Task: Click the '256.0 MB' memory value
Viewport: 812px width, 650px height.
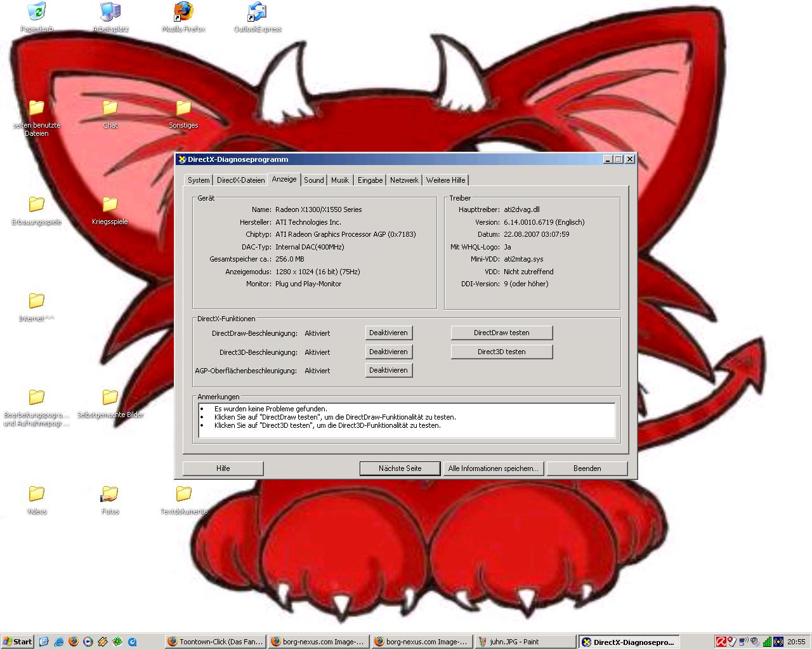Action: (290, 259)
